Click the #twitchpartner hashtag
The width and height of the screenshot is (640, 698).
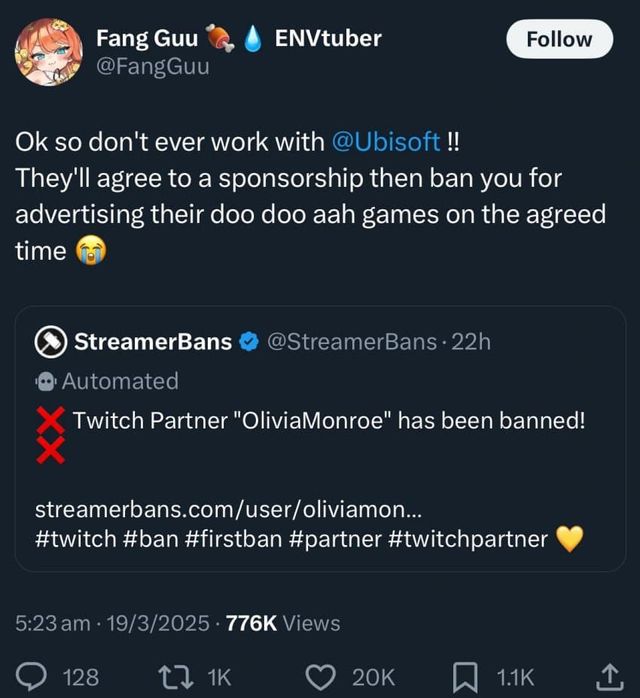467,539
